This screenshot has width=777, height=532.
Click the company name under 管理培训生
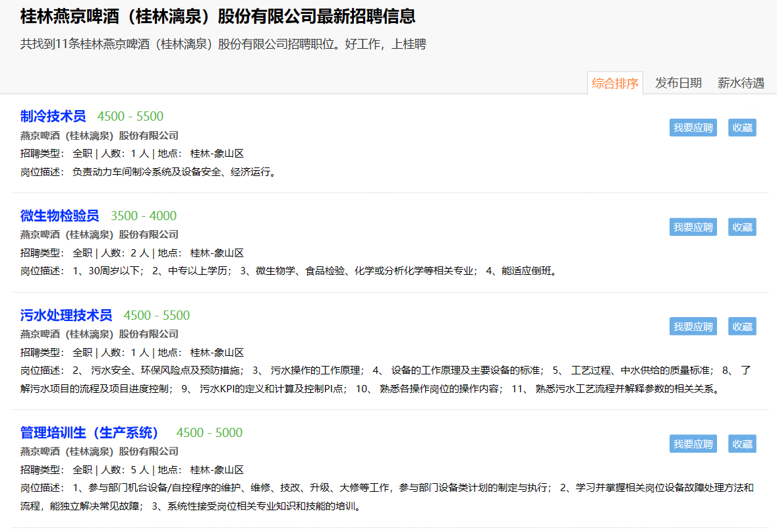click(x=99, y=452)
